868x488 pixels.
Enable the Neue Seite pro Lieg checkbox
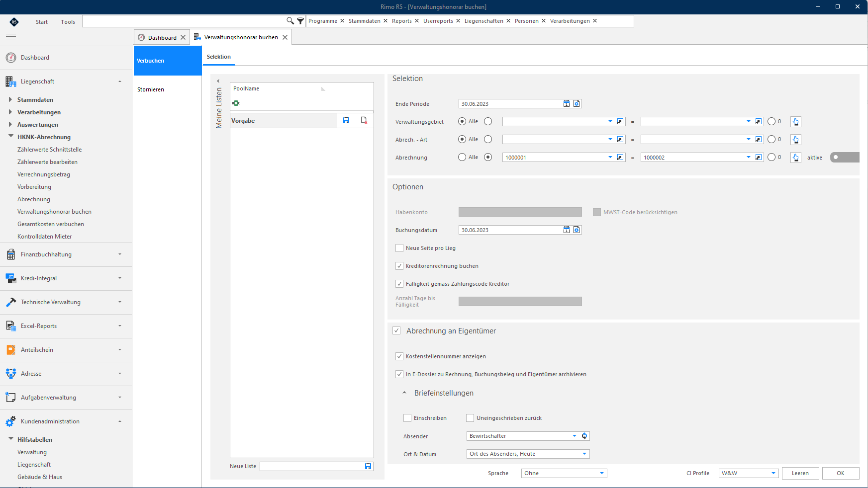399,248
